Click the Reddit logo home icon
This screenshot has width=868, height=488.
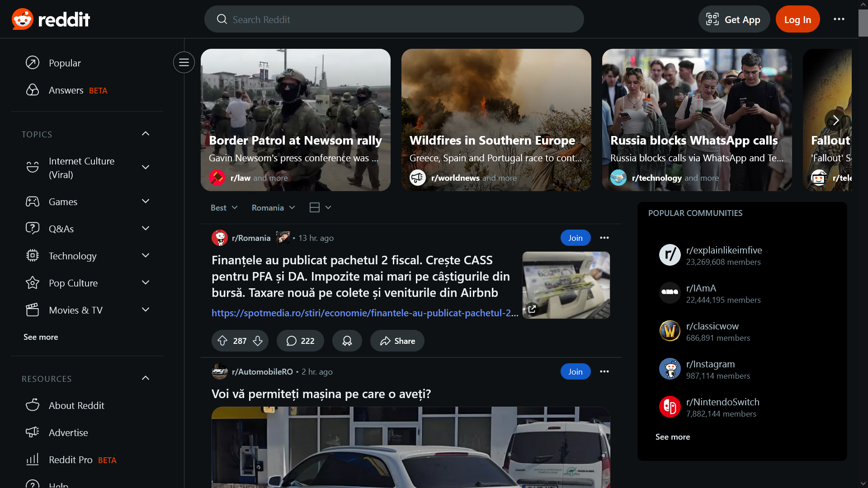point(51,19)
